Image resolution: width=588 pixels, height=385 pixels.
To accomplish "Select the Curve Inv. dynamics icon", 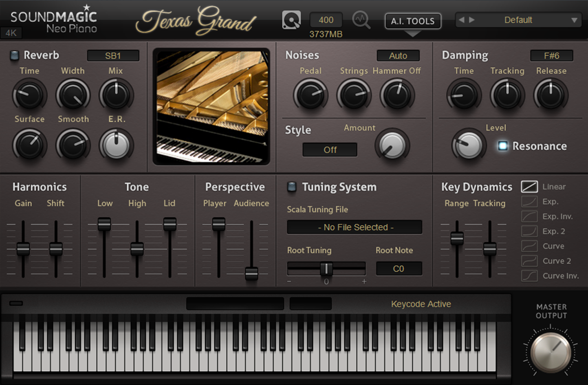I will [x=529, y=276].
